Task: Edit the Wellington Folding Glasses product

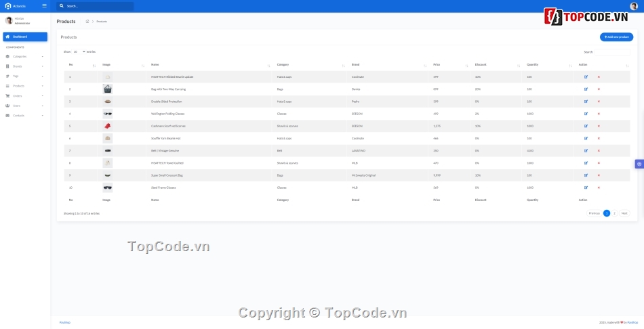Action: pyautogui.click(x=586, y=114)
